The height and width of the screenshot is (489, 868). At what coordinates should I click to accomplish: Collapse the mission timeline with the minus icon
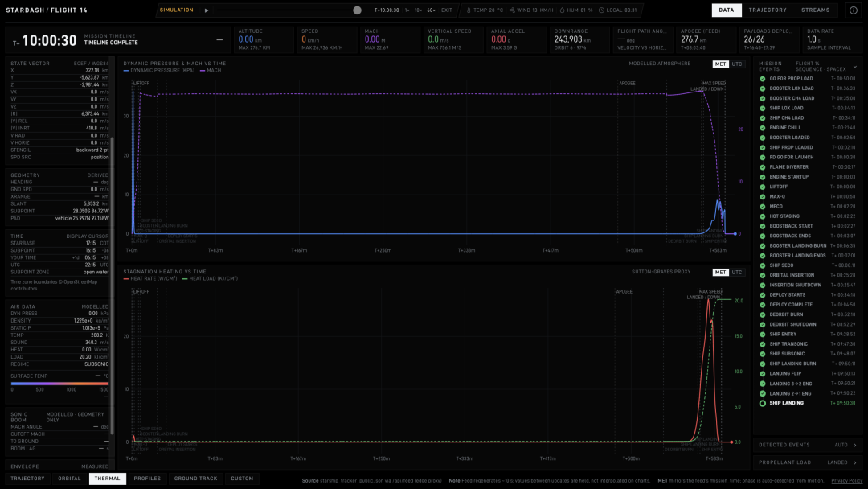[219, 40]
